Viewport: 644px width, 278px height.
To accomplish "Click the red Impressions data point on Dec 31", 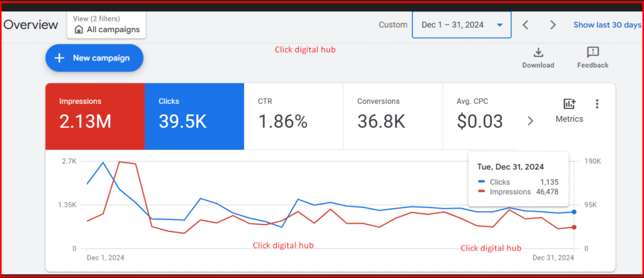I will (x=574, y=227).
